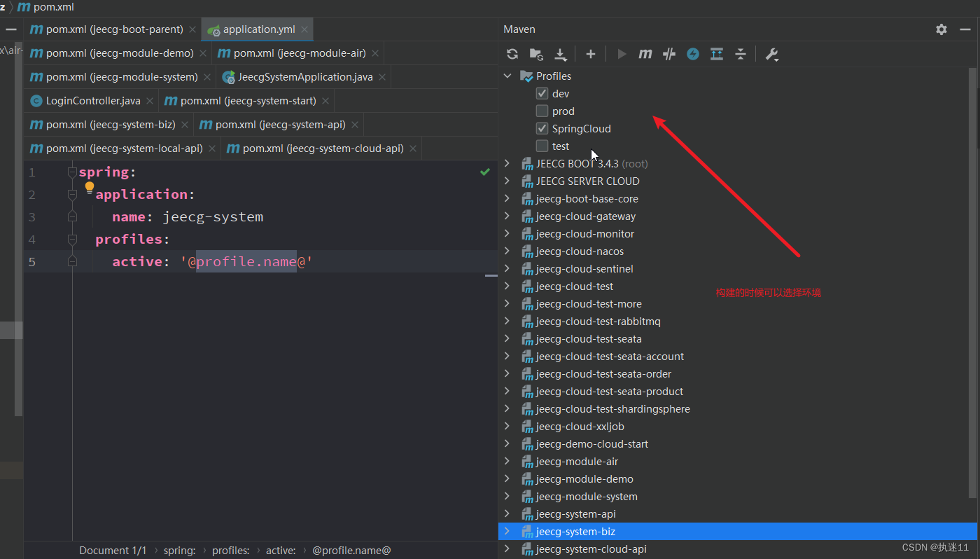Click 'application:' key on line 2

145,195
